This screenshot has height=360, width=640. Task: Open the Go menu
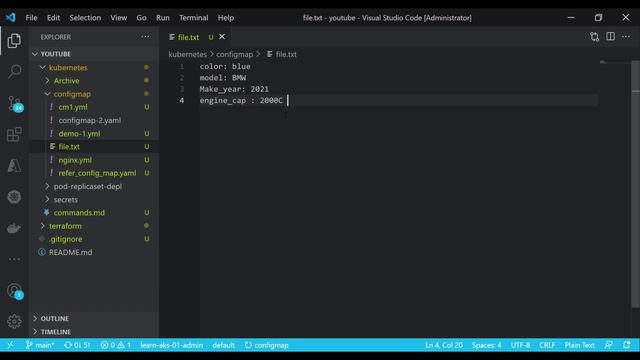(141, 18)
